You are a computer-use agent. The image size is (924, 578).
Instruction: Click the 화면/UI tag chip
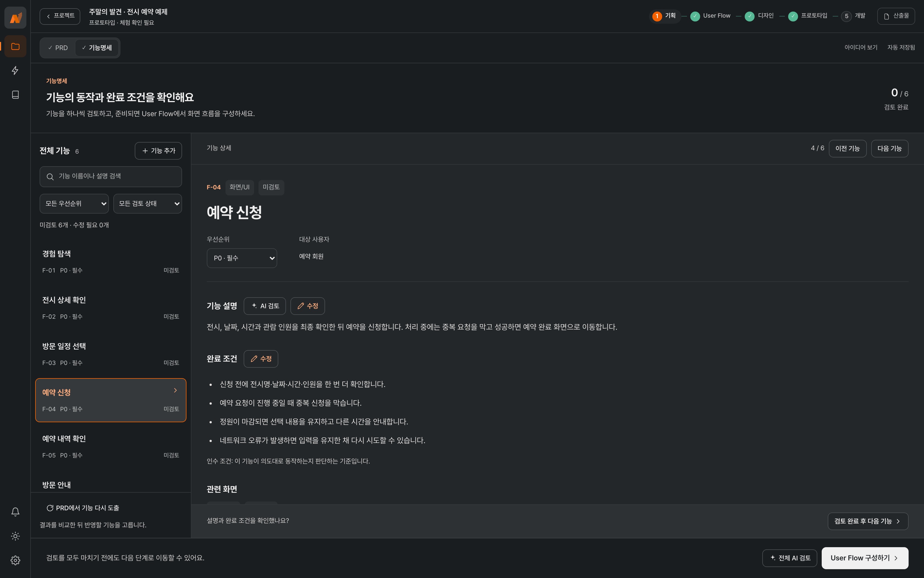(240, 187)
